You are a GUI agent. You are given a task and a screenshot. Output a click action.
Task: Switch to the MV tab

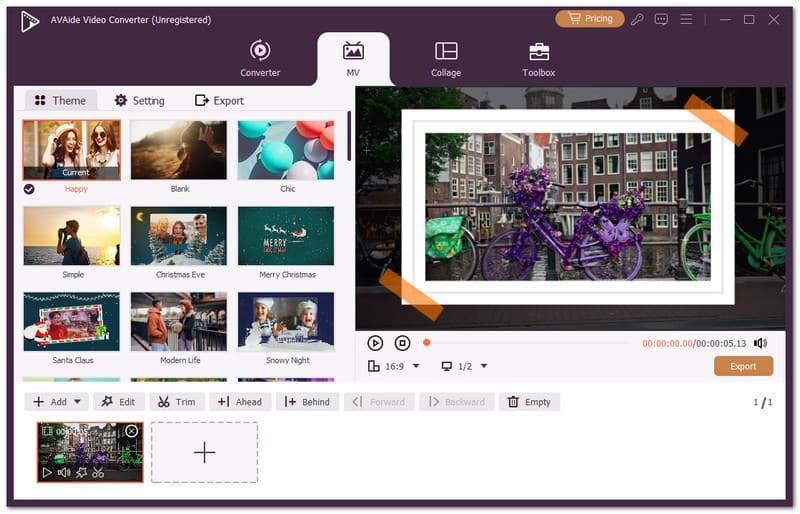click(x=353, y=59)
